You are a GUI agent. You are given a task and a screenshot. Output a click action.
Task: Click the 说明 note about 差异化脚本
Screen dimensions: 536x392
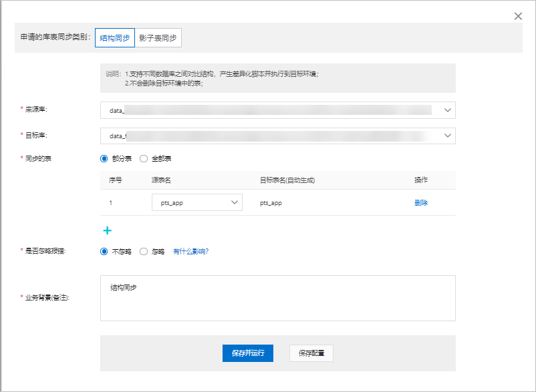pos(221,73)
